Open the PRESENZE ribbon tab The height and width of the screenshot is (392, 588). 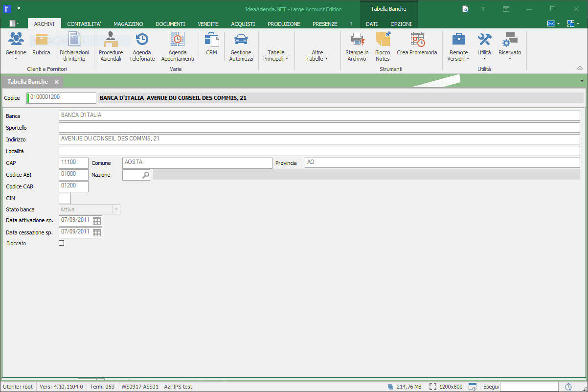coord(325,23)
